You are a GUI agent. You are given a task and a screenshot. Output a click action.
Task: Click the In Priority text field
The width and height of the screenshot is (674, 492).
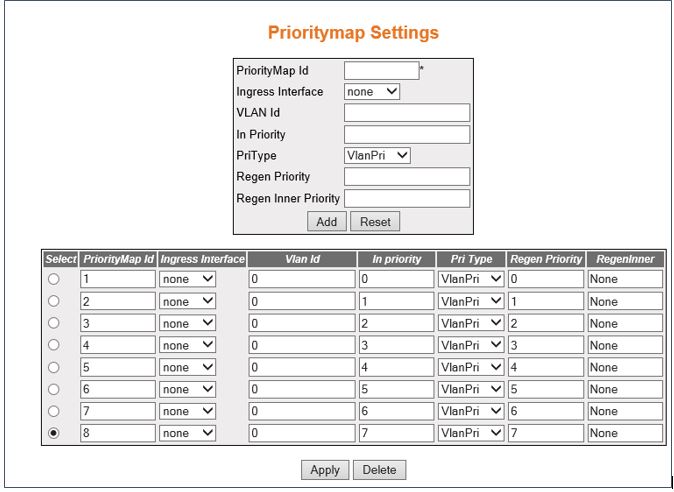pyautogui.click(x=406, y=134)
